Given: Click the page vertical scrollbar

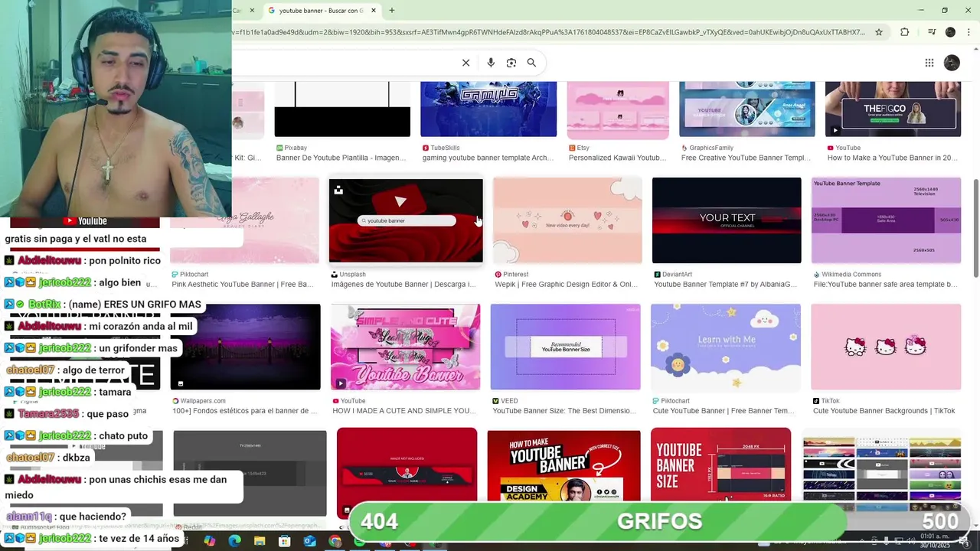Looking at the screenshot, I should 975,230.
